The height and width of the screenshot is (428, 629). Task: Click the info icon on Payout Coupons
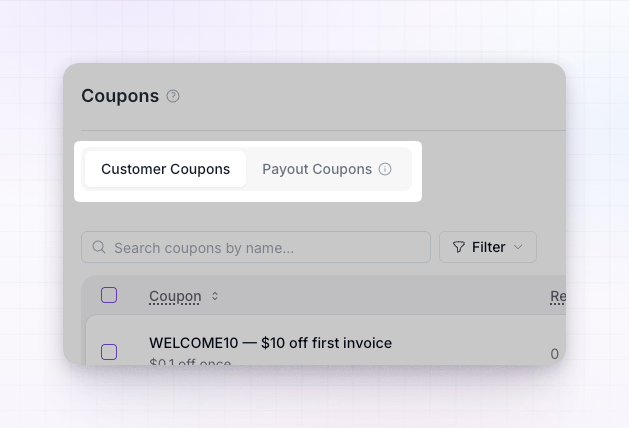(x=385, y=169)
